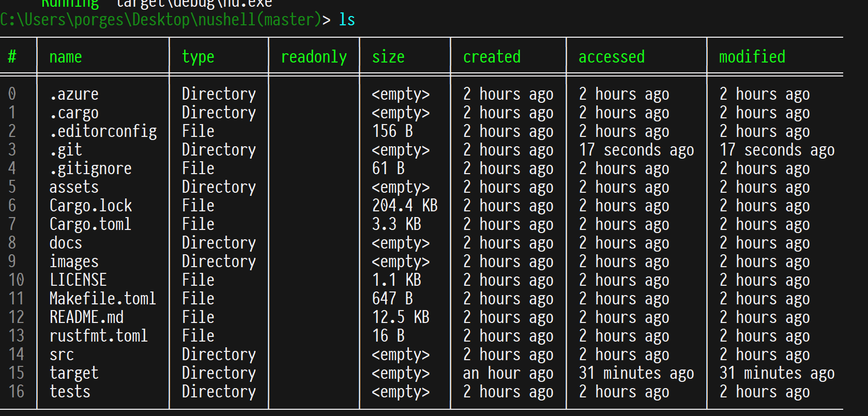Click the '1.1 KB' size value
Image resolution: width=868 pixels, height=416 pixels.
click(x=397, y=280)
